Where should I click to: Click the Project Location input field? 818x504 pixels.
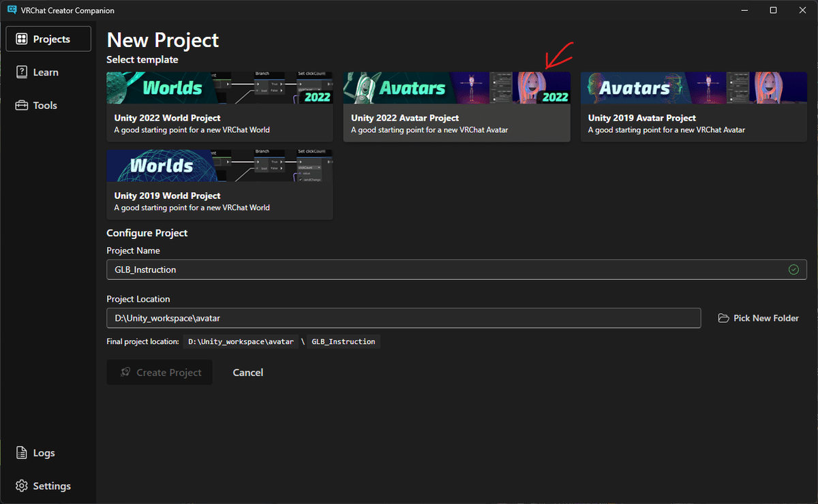click(x=404, y=318)
